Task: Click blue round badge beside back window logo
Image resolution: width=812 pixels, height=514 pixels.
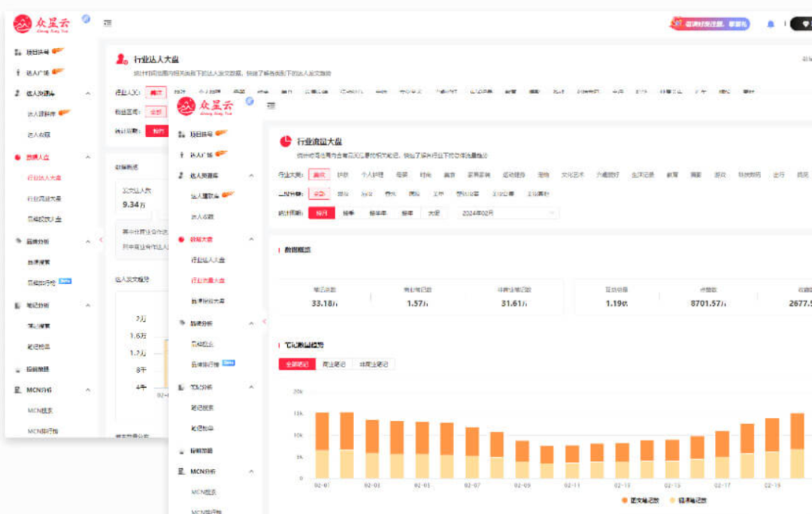Action: pos(86,19)
